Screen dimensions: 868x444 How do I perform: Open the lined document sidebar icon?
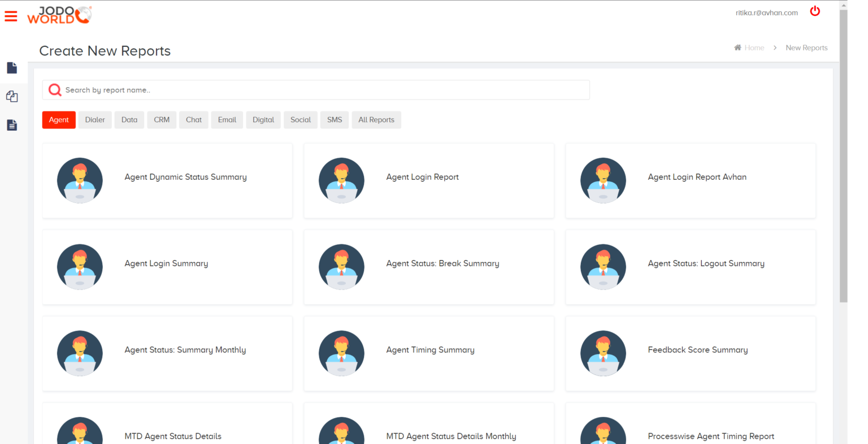12,125
